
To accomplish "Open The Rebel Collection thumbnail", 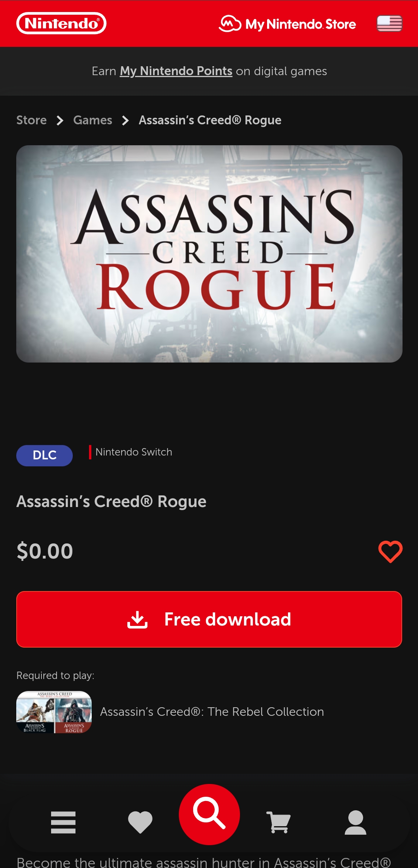I will [54, 712].
